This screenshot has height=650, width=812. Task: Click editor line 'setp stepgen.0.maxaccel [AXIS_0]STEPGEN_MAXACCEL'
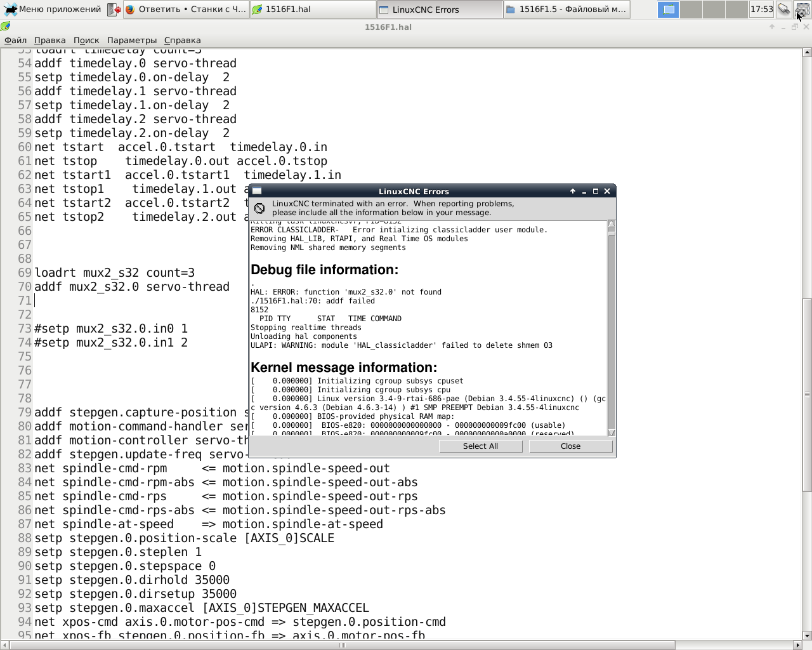202,608
